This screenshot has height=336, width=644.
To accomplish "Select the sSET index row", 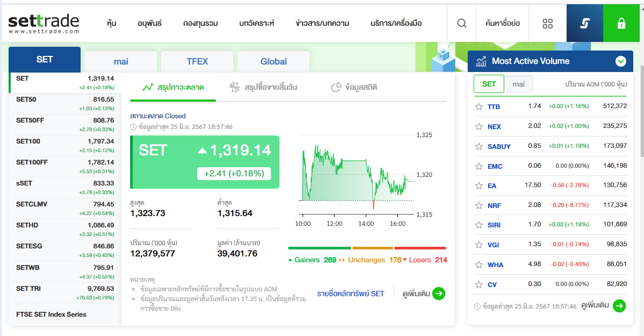I will coord(65,188).
